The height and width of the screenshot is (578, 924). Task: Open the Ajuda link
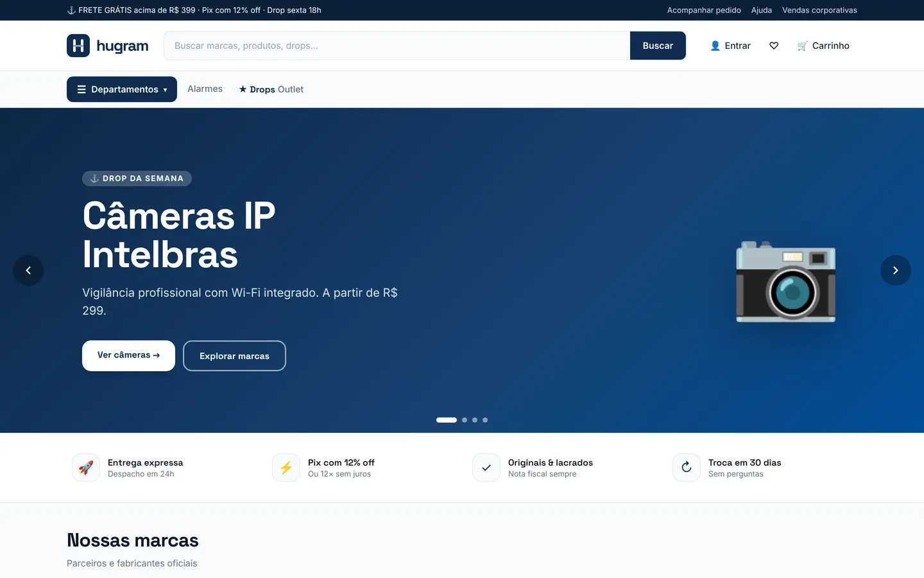pyautogui.click(x=762, y=10)
